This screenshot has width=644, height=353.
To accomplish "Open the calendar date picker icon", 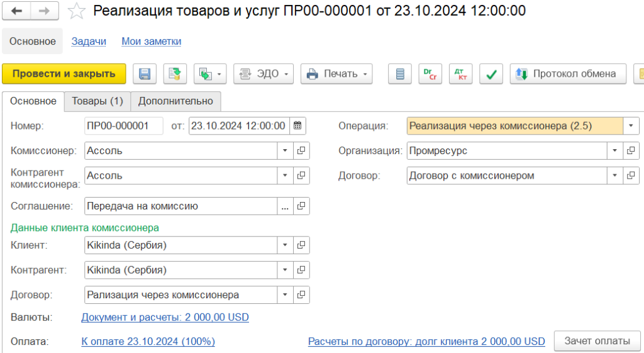I will point(298,126).
